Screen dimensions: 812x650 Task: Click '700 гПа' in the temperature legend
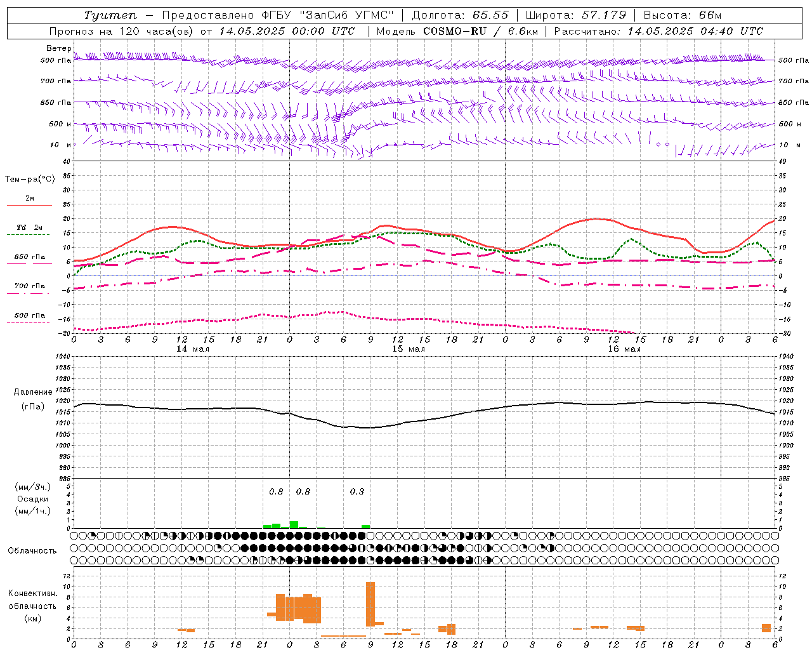coord(29,286)
